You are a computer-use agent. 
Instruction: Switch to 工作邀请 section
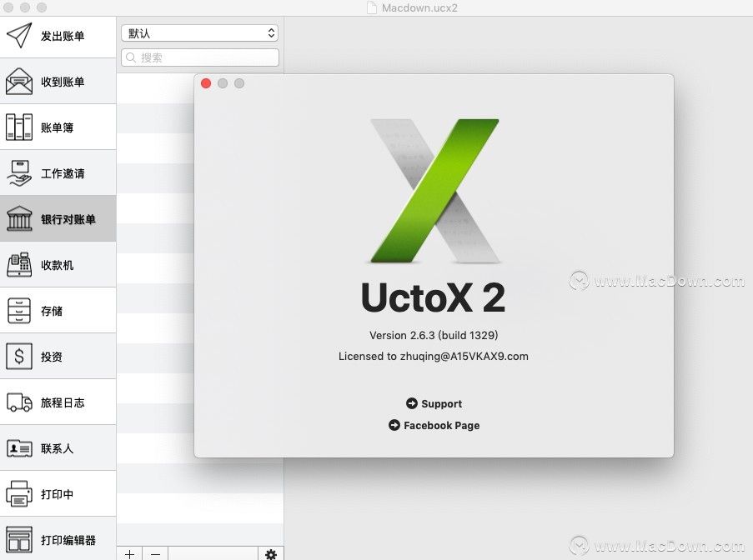click(x=58, y=173)
